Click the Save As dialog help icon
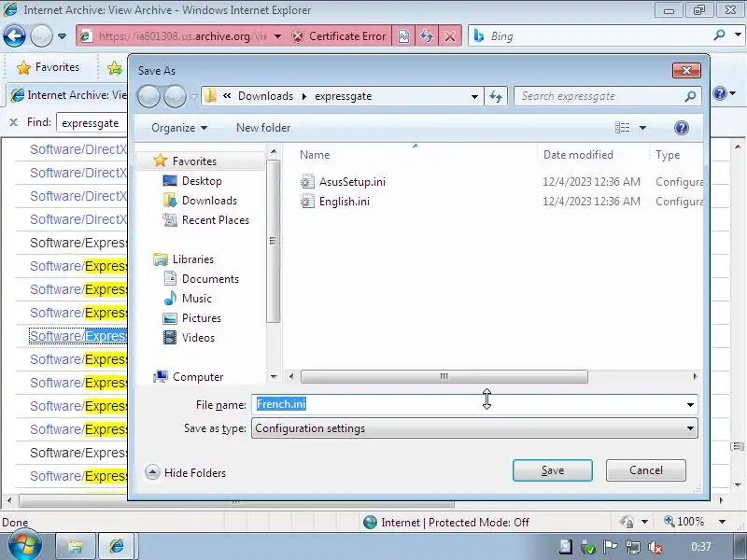This screenshot has height=560, width=747. [x=682, y=128]
